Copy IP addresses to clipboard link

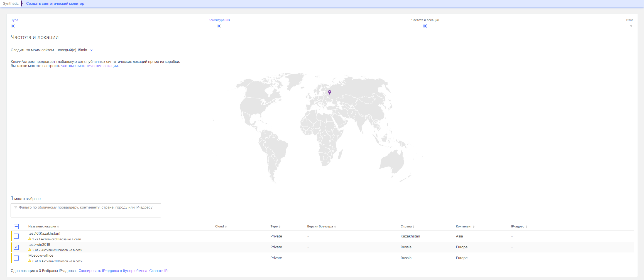(x=113, y=271)
